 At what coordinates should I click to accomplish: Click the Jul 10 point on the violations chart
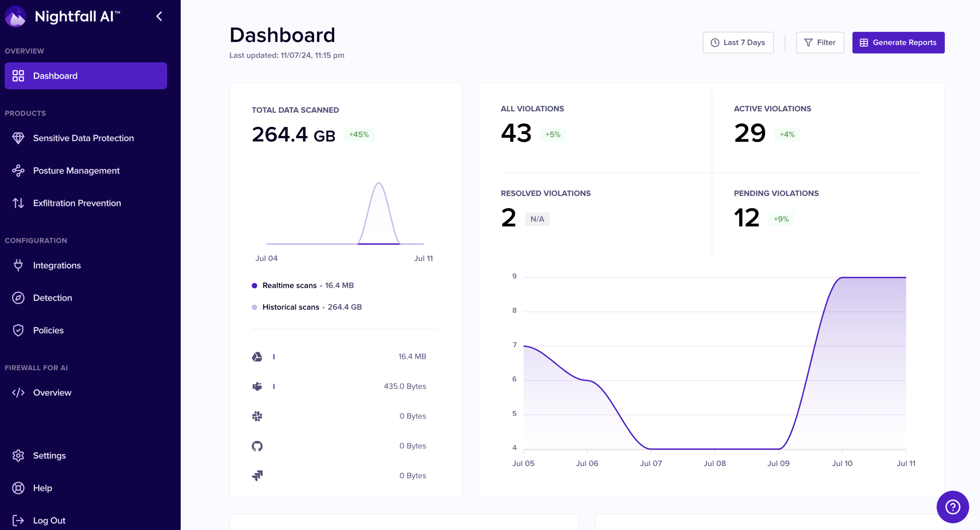(842, 278)
